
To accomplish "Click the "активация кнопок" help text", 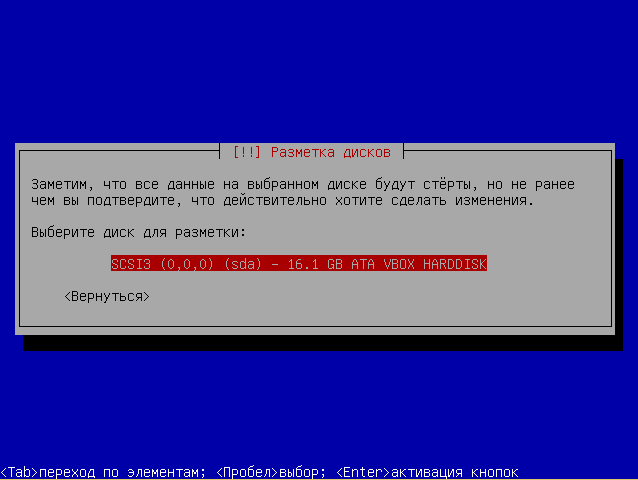I will [x=454, y=472].
